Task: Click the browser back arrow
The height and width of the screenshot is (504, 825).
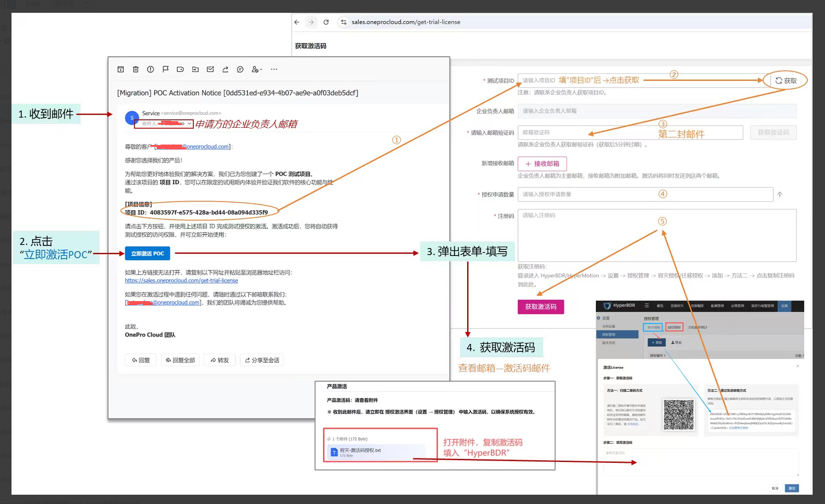Action: (x=297, y=22)
